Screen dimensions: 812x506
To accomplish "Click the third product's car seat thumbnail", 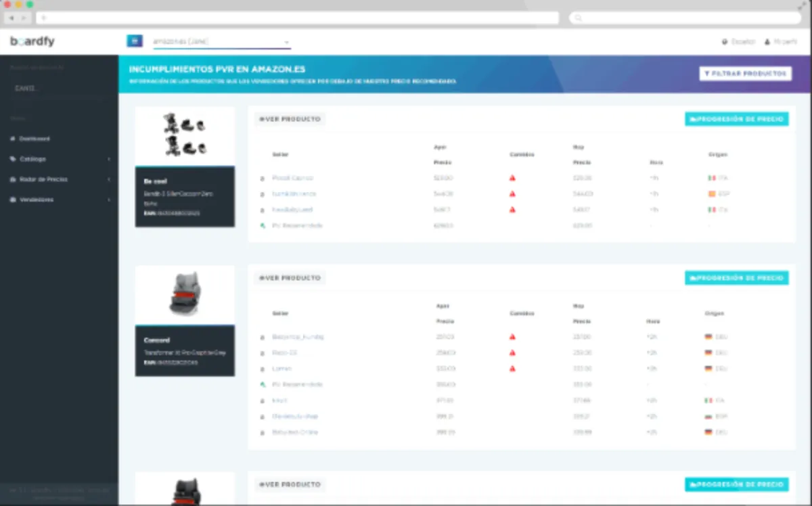I will (x=185, y=489).
